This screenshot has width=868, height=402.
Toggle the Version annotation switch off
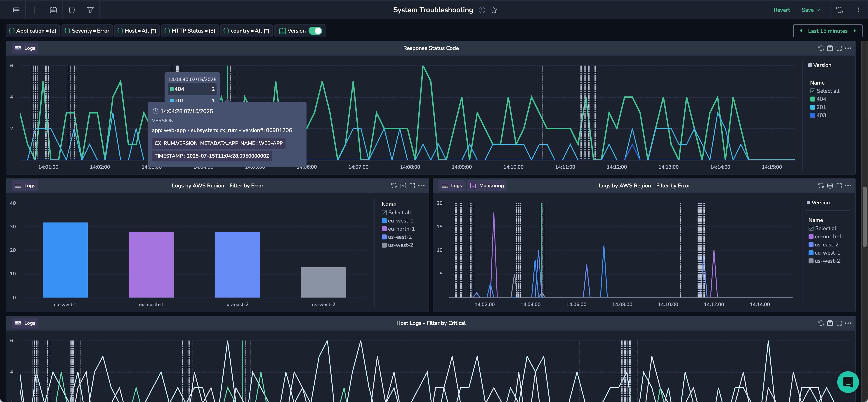click(x=315, y=31)
